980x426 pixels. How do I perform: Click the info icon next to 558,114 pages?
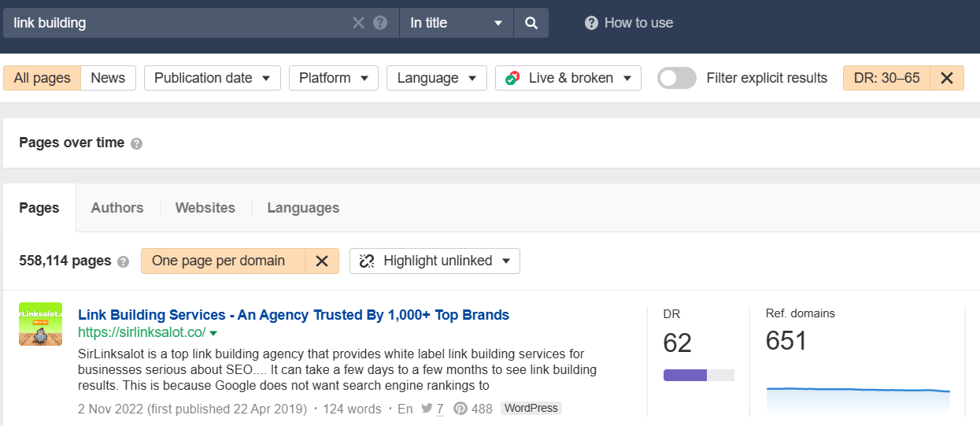pyautogui.click(x=123, y=261)
